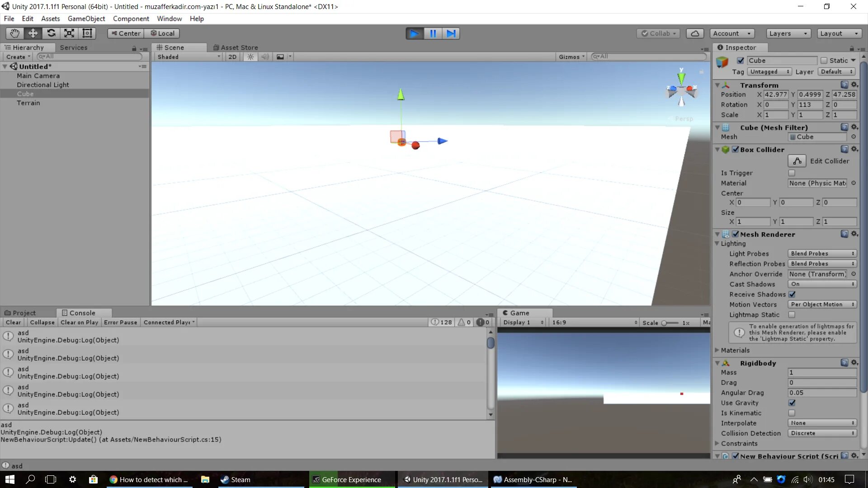Image resolution: width=868 pixels, height=488 pixels.
Task: Toggle the Error Pause button
Action: (120, 322)
